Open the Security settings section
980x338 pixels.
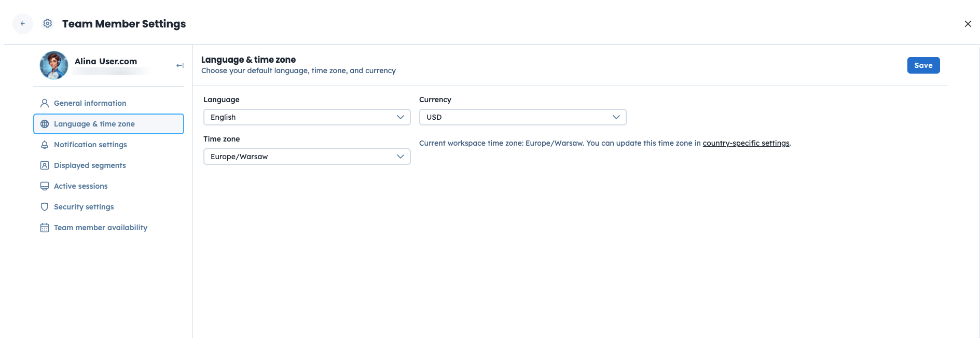click(84, 207)
